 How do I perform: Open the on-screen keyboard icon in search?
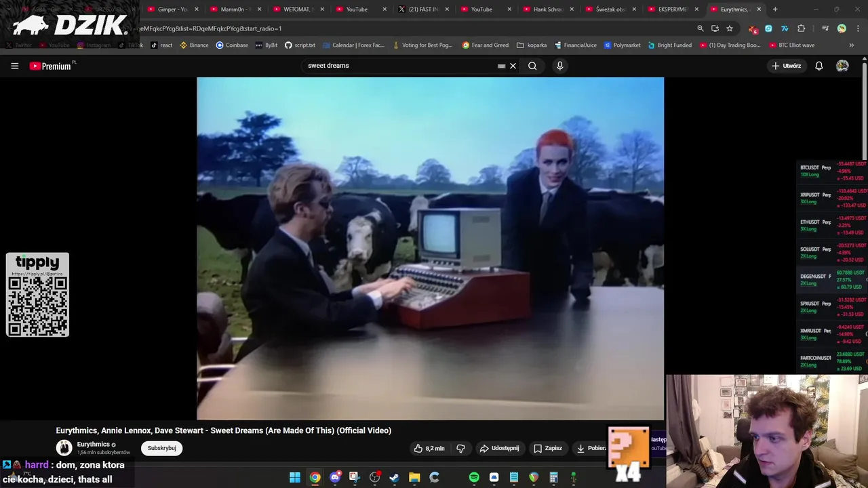(x=501, y=66)
